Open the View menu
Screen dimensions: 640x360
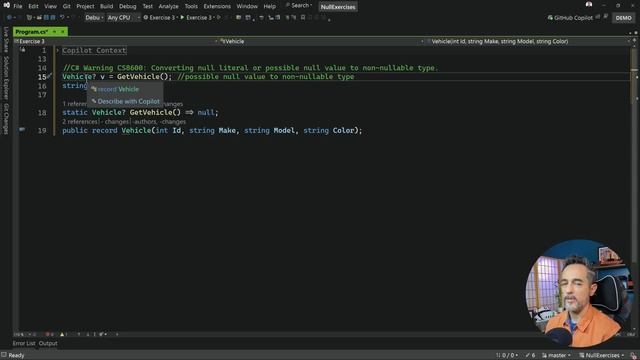pos(51,6)
